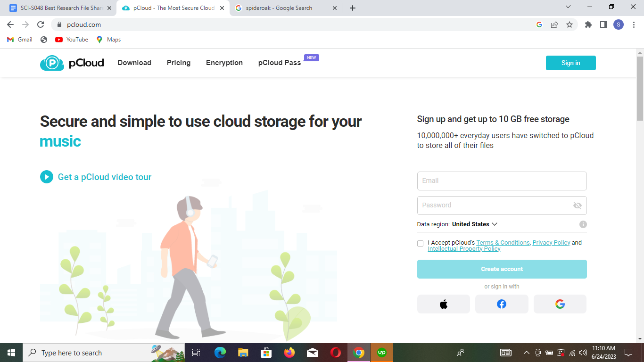Accept pCloud's Terms and Conditions checkbox
Image resolution: width=644 pixels, height=362 pixels.
pos(420,243)
